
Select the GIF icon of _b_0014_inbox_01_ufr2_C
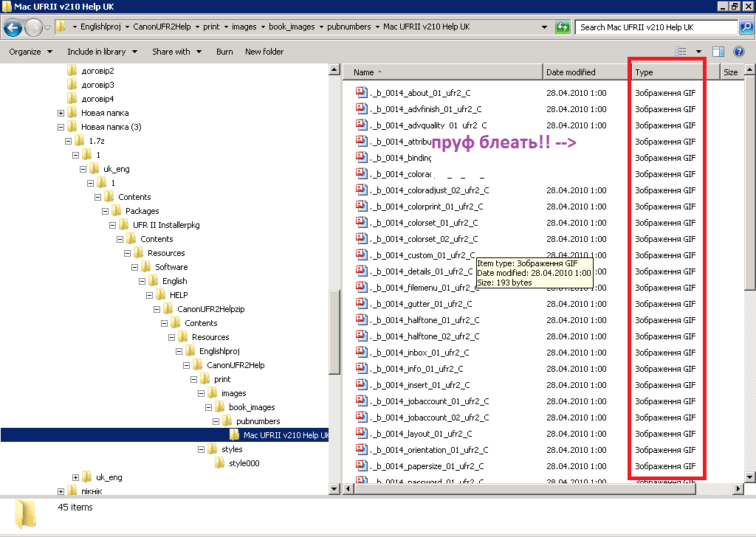[x=361, y=352]
